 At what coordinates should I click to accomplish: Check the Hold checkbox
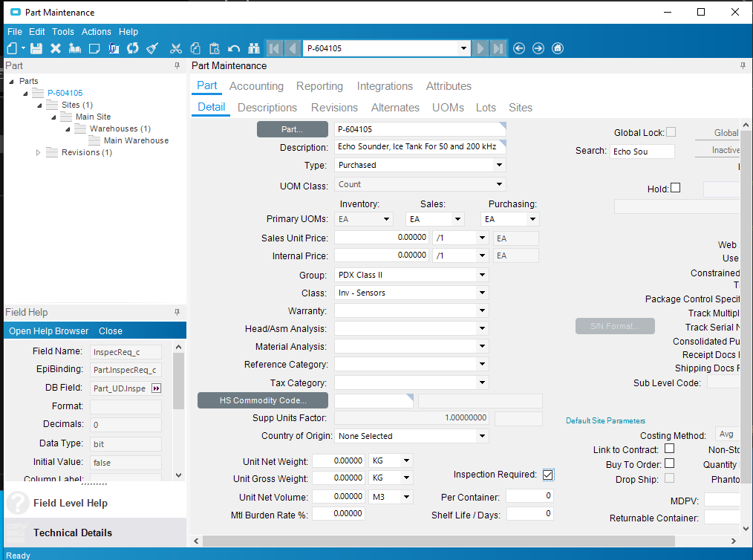tap(676, 188)
